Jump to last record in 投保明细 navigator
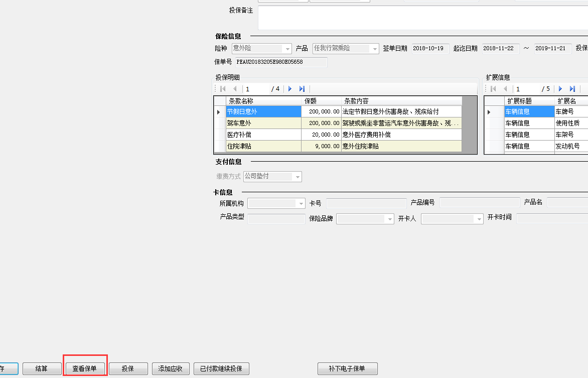Screen dimensions: 588x378 coord(302,89)
